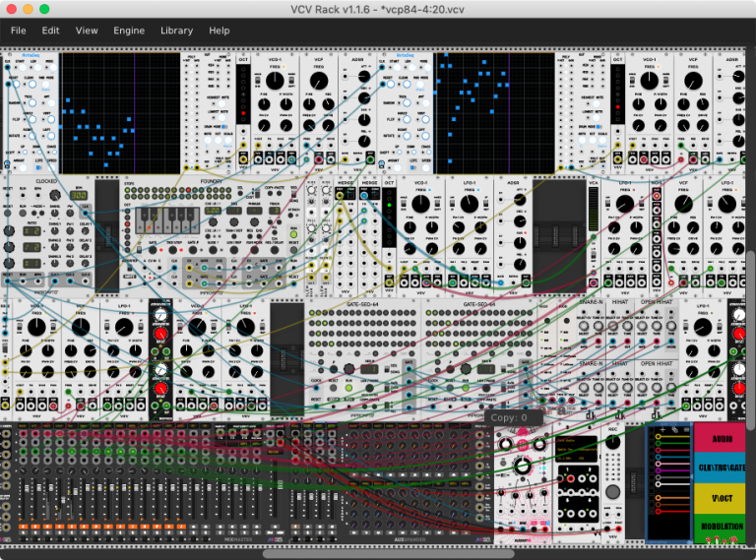Open the View menu
Screen dimensions: 756x560
click(87, 31)
